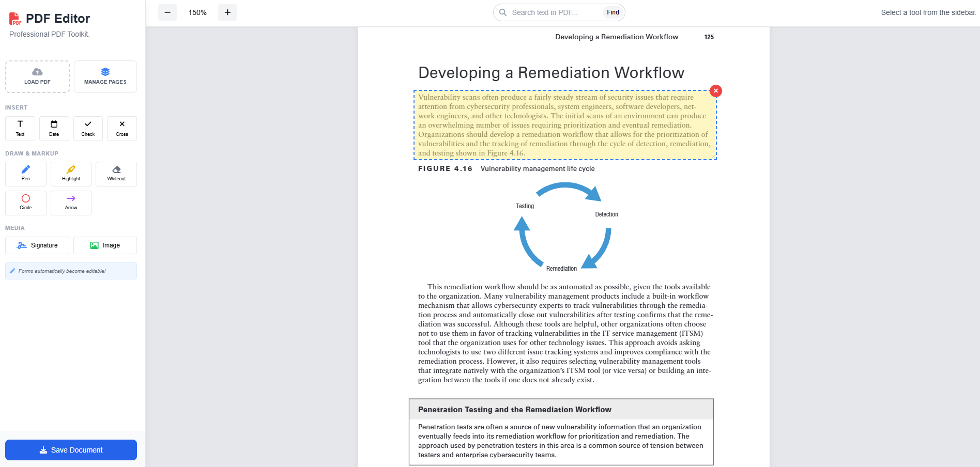Save the document
980x467 pixels.
tap(71, 450)
